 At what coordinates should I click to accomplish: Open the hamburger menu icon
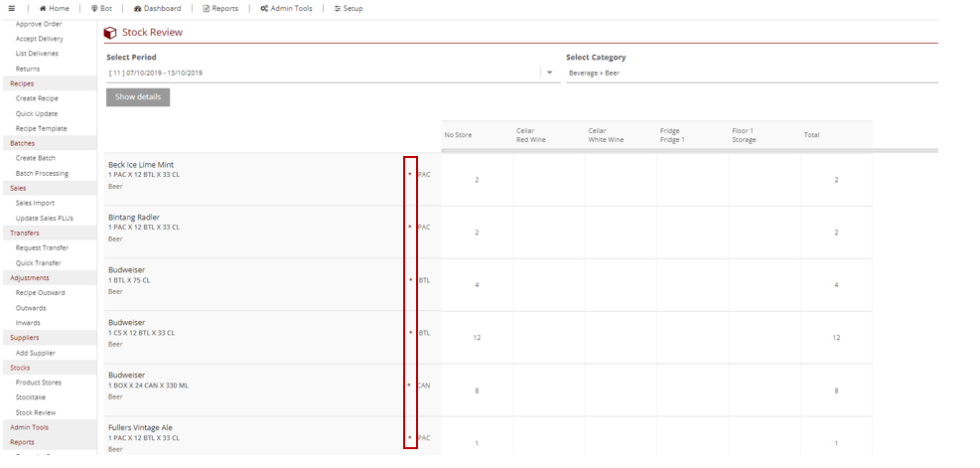11,8
